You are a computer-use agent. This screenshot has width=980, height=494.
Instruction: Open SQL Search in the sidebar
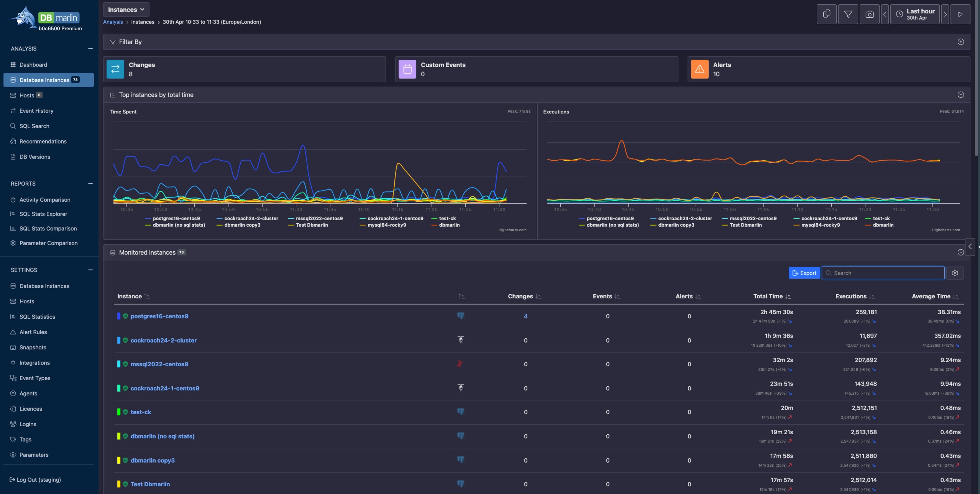click(x=34, y=126)
